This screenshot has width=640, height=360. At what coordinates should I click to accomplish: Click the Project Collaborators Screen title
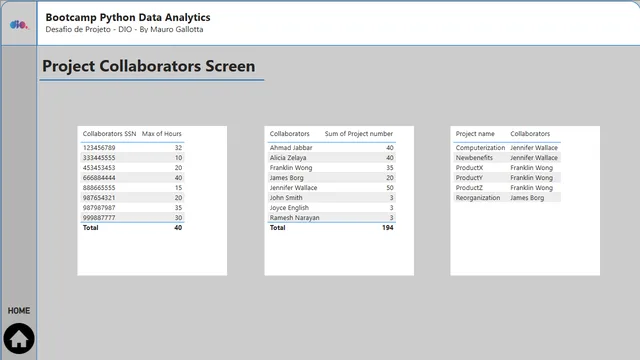coord(149,66)
